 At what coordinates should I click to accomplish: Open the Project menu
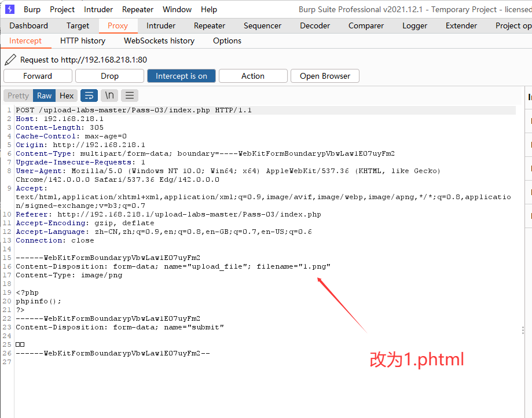click(x=62, y=9)
